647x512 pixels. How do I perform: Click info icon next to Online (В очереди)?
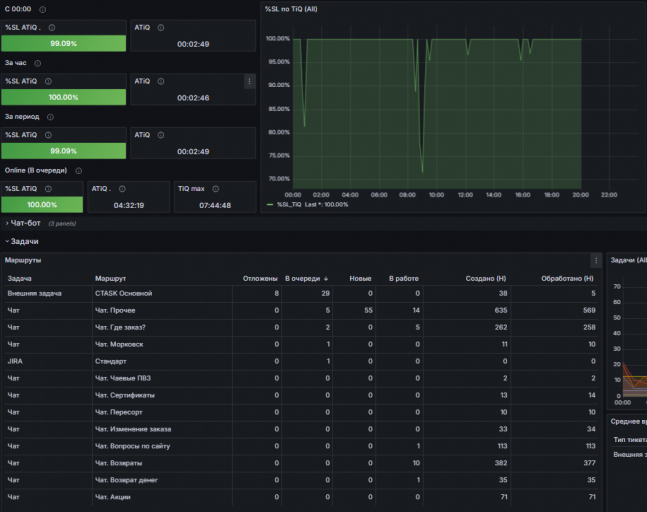[79, 171]
